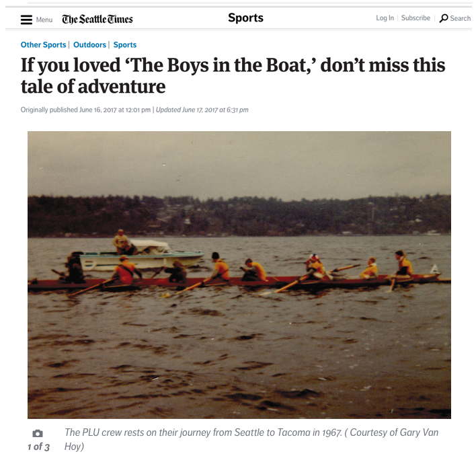Viewport: 476px width, 458px height.
Task: Click the Menu label
Action: pos(44,20)
